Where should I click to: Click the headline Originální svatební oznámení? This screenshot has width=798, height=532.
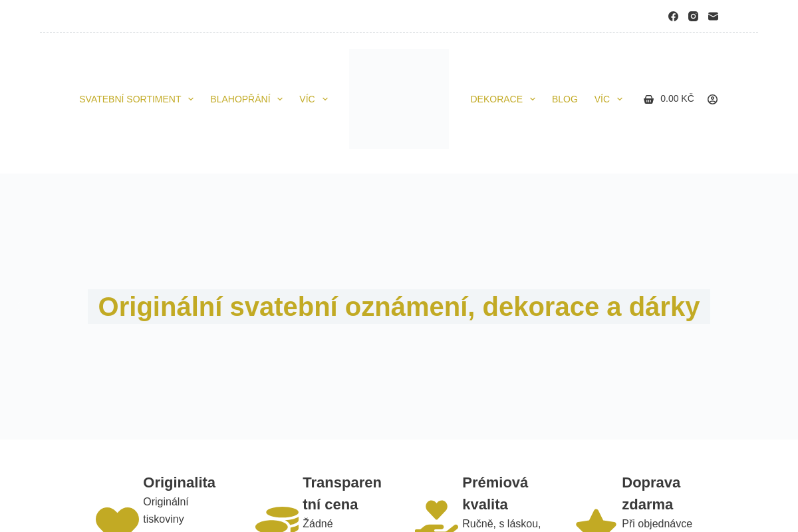[399, 307]
